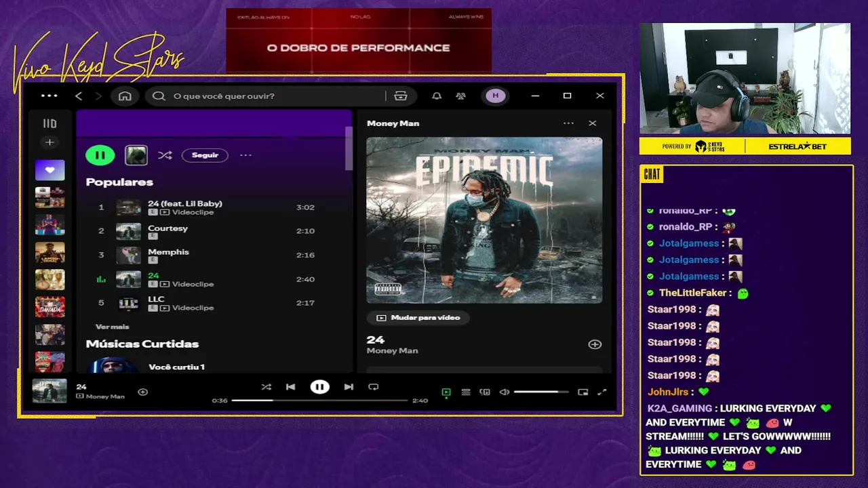Screen dimensions: 868x488
Task: Click the main list vertical scrollbar
Action: 349,148
